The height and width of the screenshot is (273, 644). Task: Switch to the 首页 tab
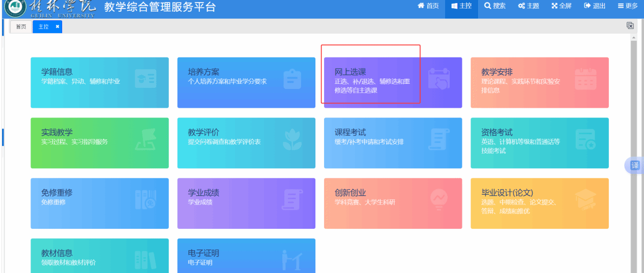pyautogui.click(x=21, y=27)
